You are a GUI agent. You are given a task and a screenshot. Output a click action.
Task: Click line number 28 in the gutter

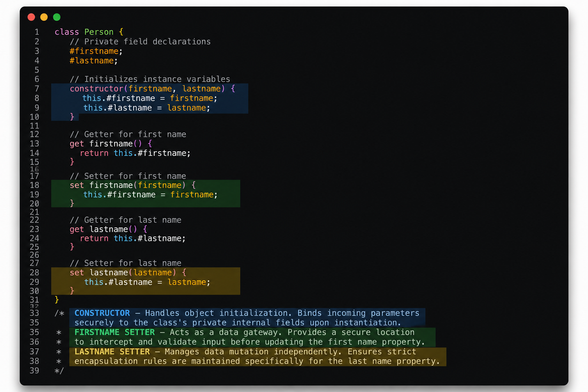click(x=34, y=273)
